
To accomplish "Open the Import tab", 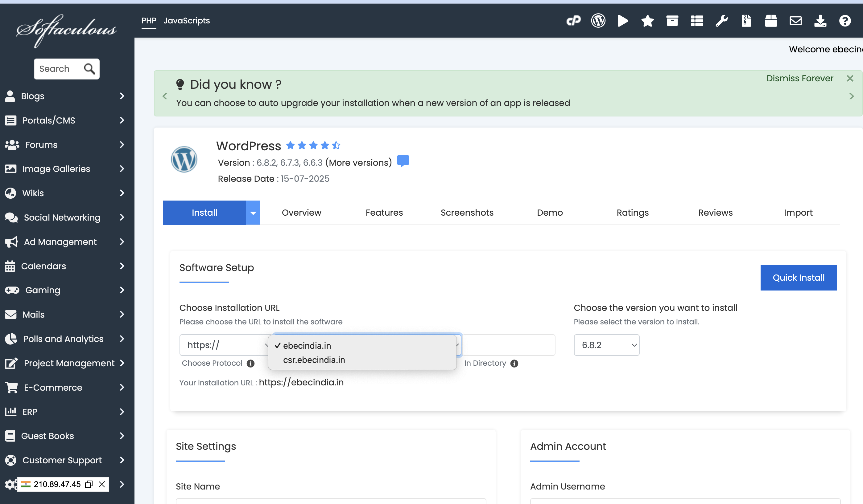I will (x=798, y=213).
